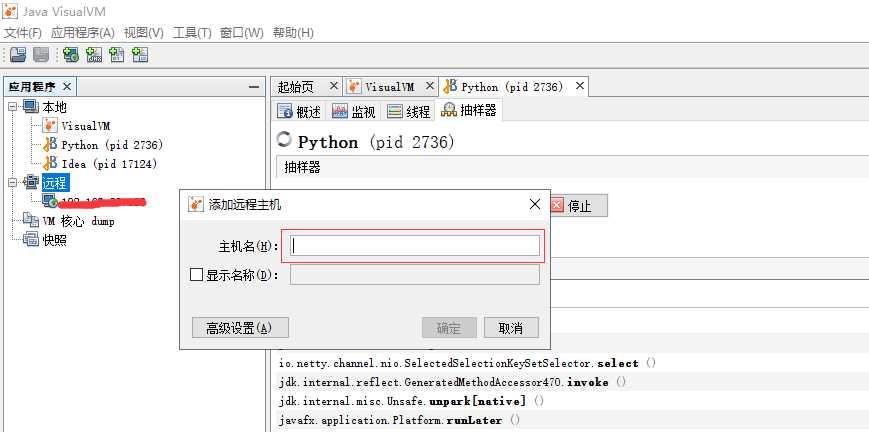
Task: Open the 窗口(W) menu
Action: tap(242, 33)
